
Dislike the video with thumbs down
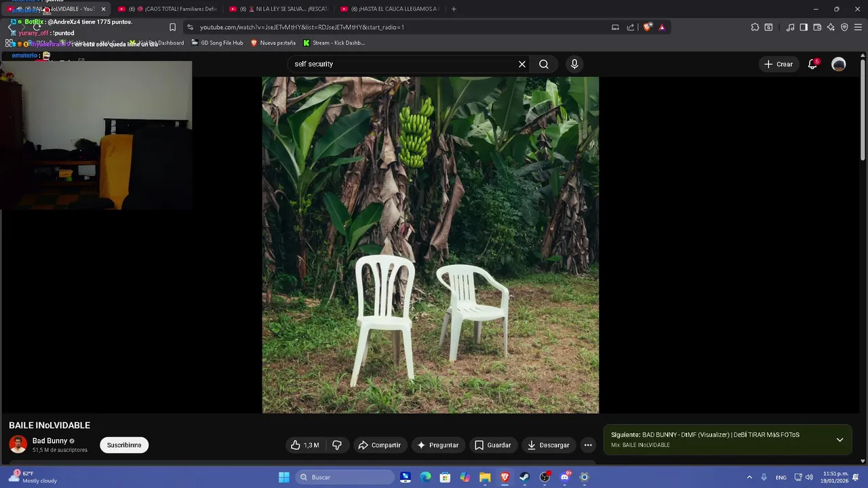(x=337, y=445)
